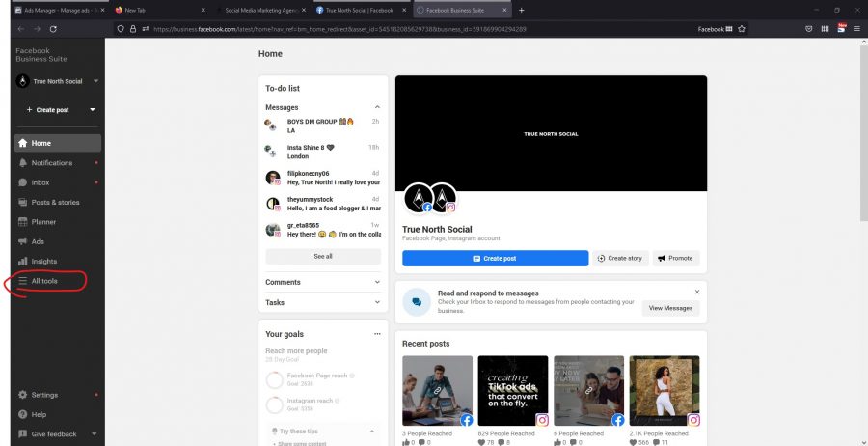Open the TikTok ads post thumbnail
Screen dimensions: 868x446
click(x=513, y=391)
